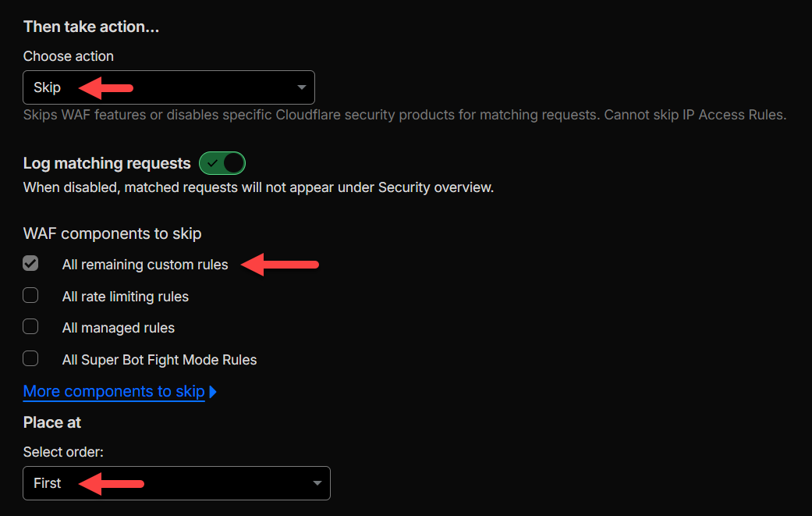Click red arrow beside All remaining custom rules
Image resolution: width=812 pixels, height=516 pixels.
280,265
